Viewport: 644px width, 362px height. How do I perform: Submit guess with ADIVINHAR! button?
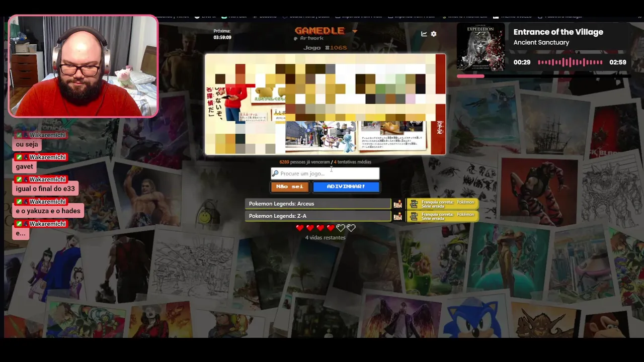pyautogui.click(x=346, y=187)
